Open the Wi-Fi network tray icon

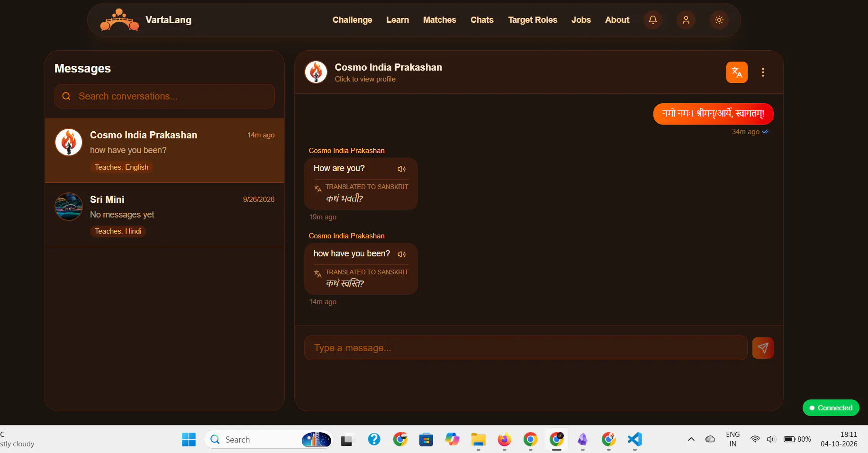click(755, 439)
